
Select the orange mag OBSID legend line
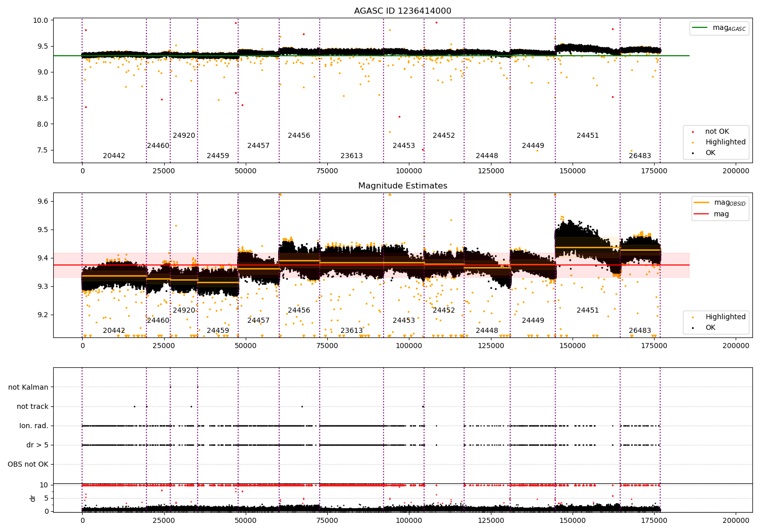[701, 203]
